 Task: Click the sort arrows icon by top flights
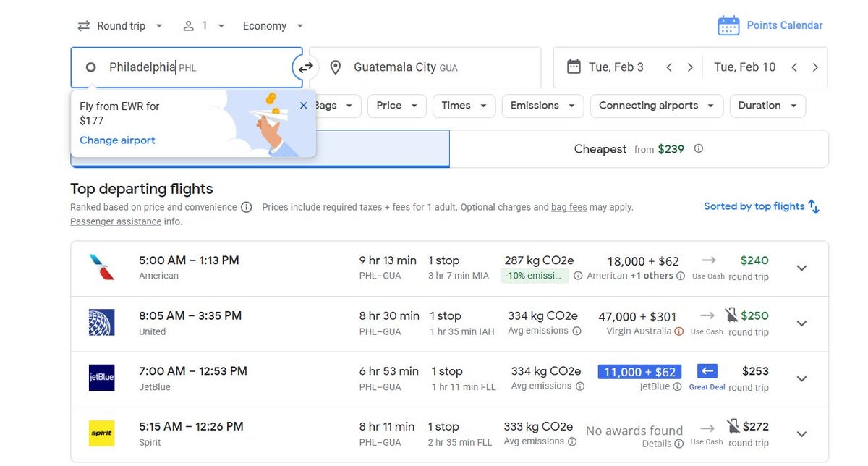coord(814,207)
